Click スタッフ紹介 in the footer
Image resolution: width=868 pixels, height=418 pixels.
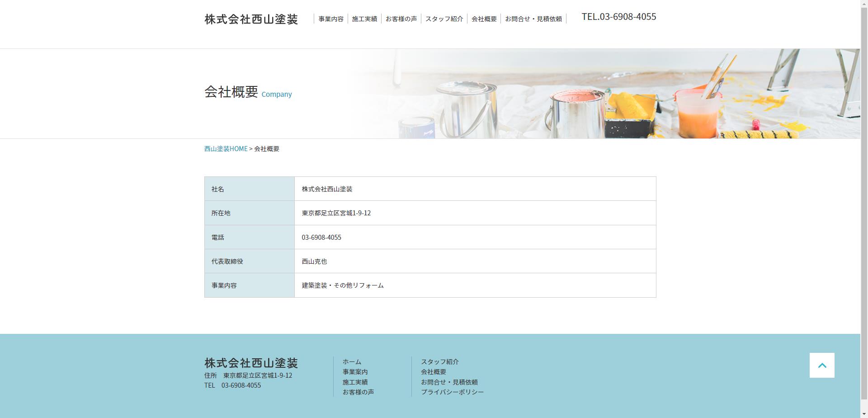tap(439, 362)
